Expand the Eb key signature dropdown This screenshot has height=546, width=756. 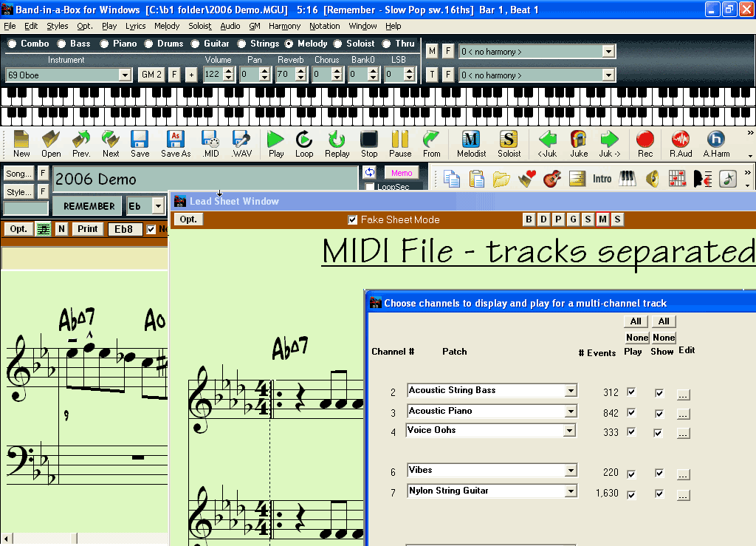coord(158,206)
